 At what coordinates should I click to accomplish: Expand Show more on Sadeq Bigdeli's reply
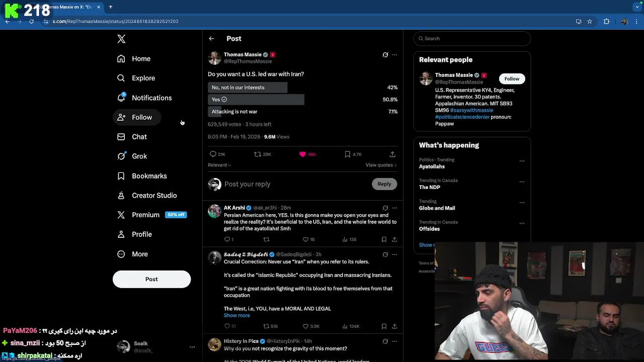[x=236, y=315]
